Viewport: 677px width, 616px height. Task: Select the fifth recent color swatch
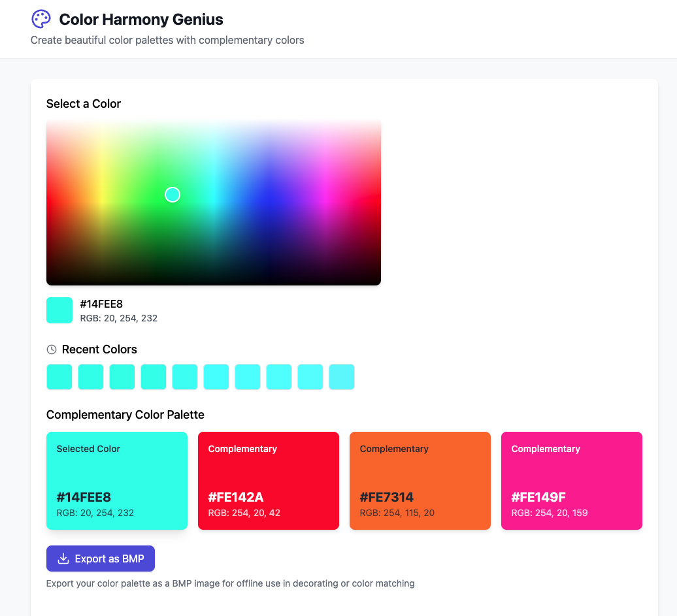coord(184,376)
